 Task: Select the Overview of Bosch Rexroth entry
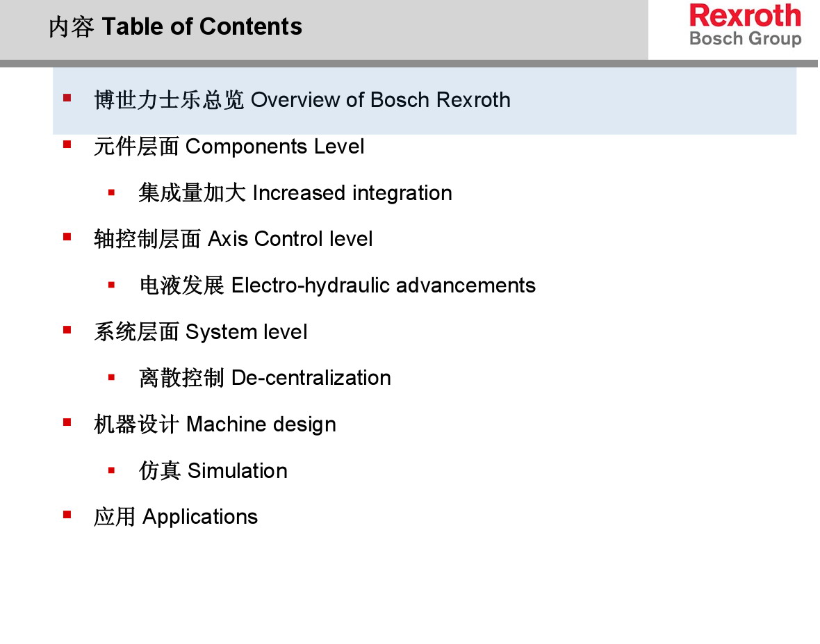[x=302, y=100]
